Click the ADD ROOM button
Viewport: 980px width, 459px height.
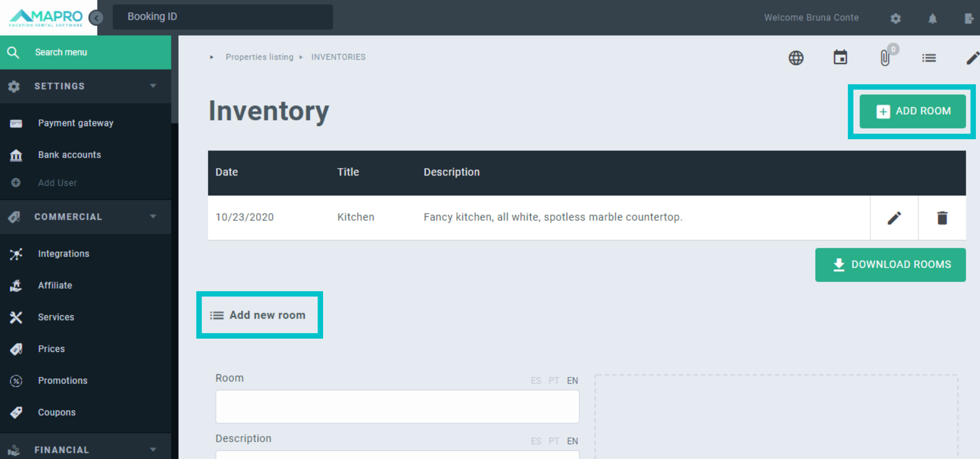pos(912,111)
